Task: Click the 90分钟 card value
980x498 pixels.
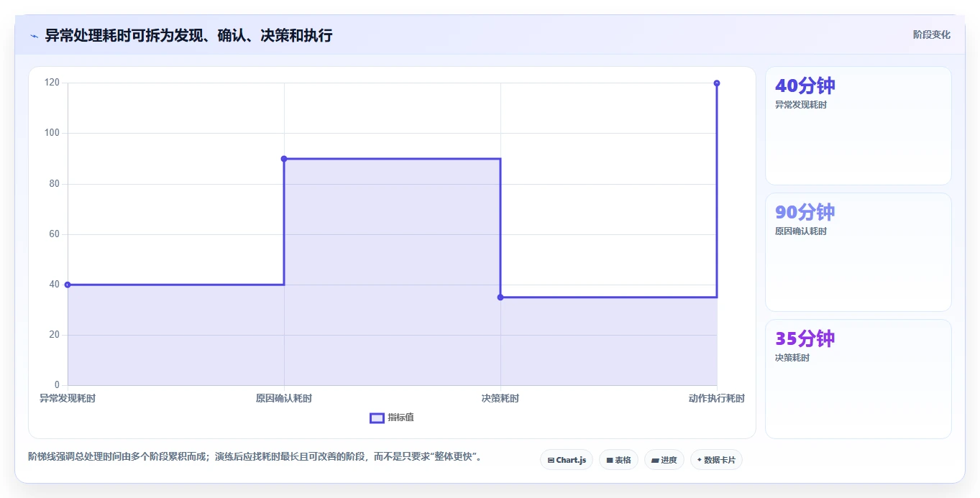Action: 805,213
